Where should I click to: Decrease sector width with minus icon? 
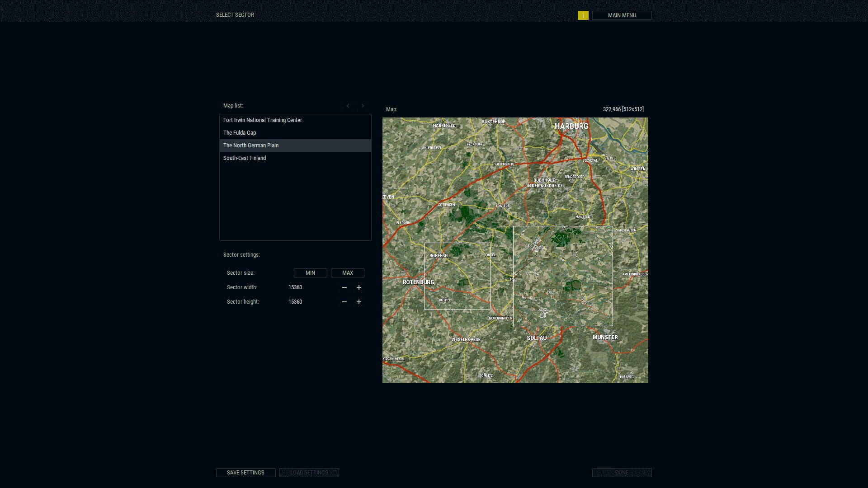coord(344,287)
